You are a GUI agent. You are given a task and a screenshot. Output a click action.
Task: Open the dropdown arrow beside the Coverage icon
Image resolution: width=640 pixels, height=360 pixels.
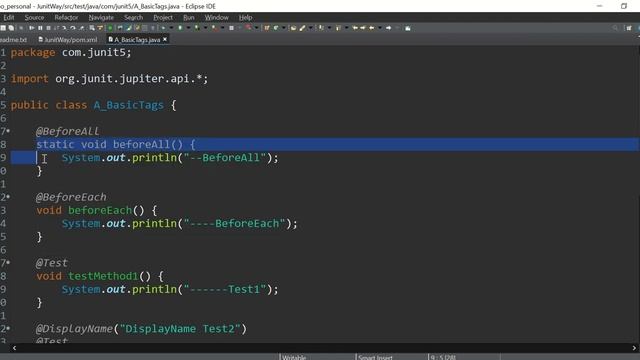[x=205, y=28]
